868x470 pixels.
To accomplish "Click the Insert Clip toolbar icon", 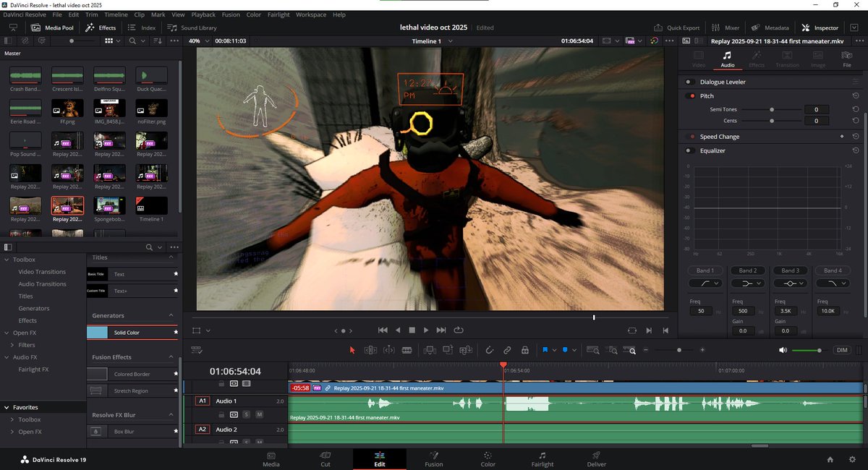I will (x=430, y=350).
